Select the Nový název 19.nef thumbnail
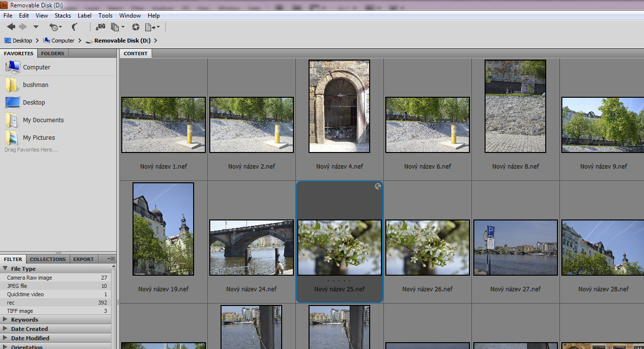The width and height of the screenshot is (644, 349). click(163, 229)
